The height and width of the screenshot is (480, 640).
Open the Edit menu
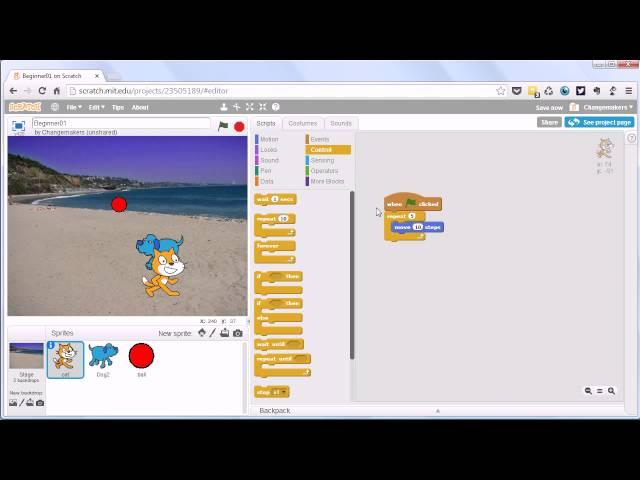tap(97, 107)
